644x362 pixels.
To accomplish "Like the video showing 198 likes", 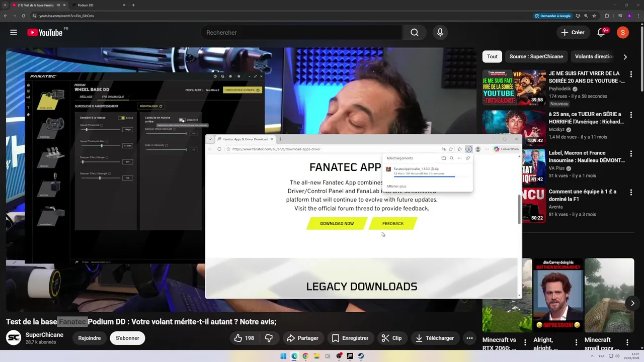I will point(244,338).
